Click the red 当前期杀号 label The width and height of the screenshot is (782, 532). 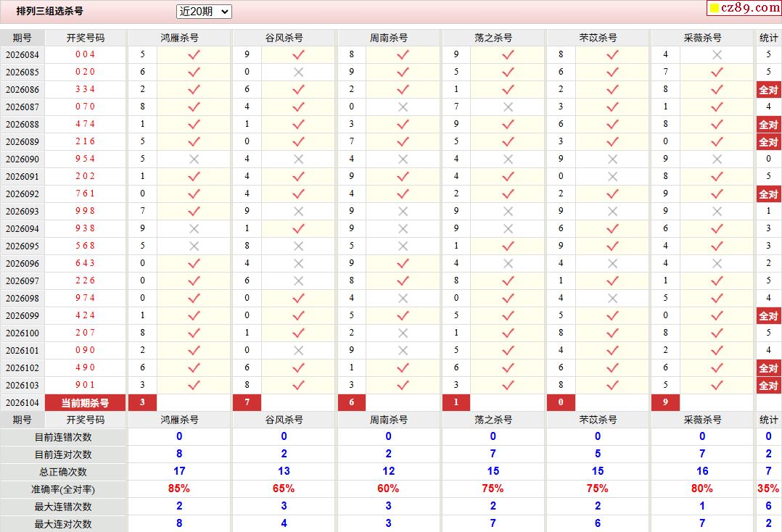[x=85, y=403]
